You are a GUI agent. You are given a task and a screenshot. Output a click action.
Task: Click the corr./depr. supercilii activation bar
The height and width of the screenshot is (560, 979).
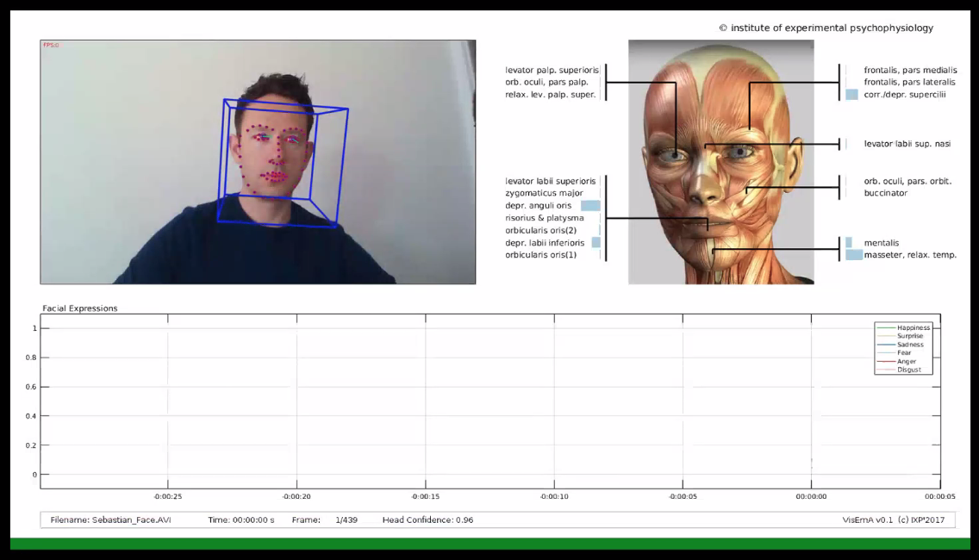point(851,95)
